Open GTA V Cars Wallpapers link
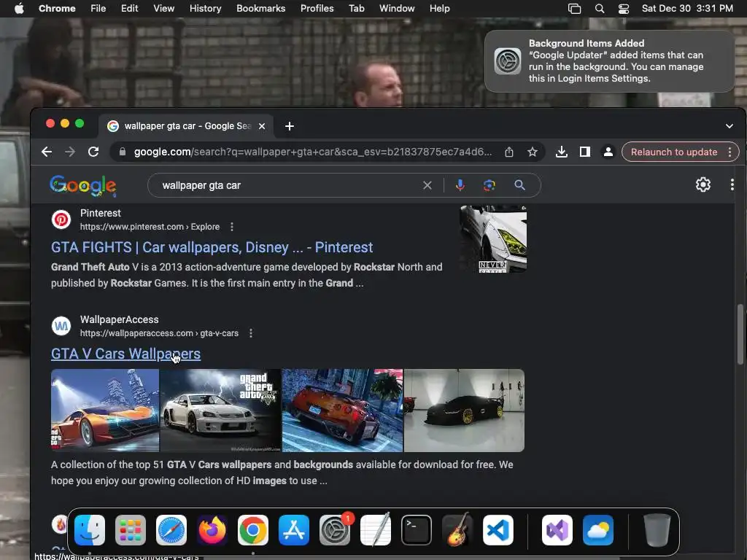The image size is (747, 560). (125, 354)
